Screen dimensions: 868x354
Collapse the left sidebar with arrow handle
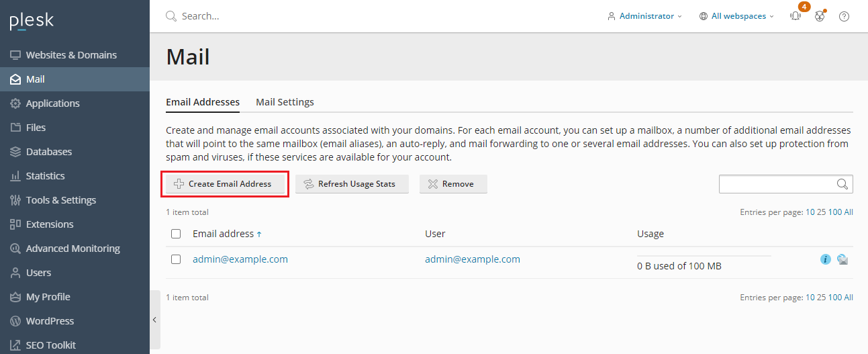pos(154,320)
